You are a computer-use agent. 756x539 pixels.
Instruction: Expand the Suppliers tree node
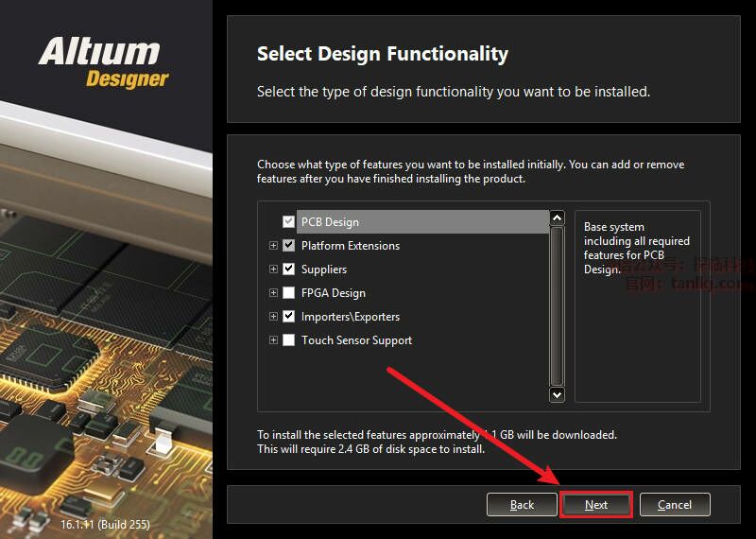[x=273, y=269]
